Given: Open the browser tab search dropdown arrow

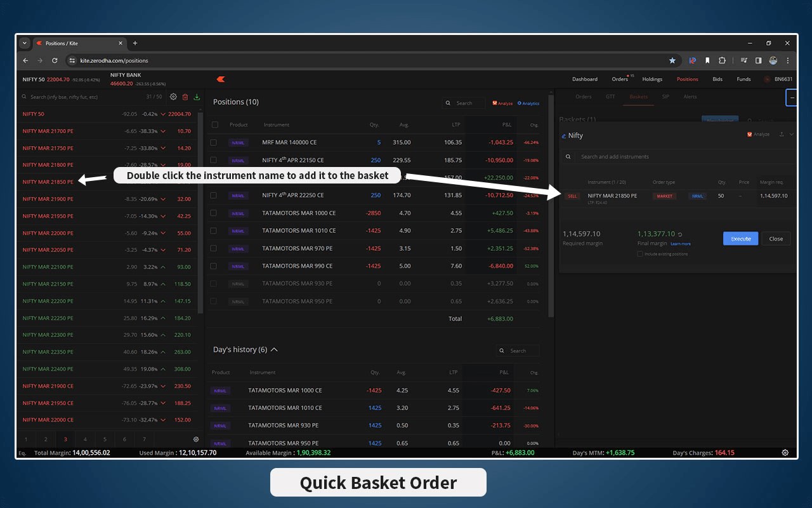Looking at the screenshot, I should tap(25, 43).
